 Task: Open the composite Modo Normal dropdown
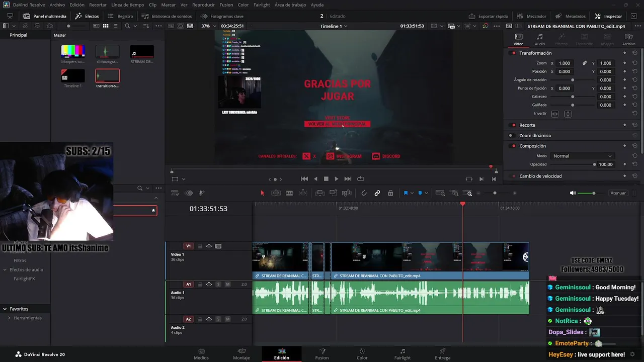pyautogui.click(x=582, y=156)
